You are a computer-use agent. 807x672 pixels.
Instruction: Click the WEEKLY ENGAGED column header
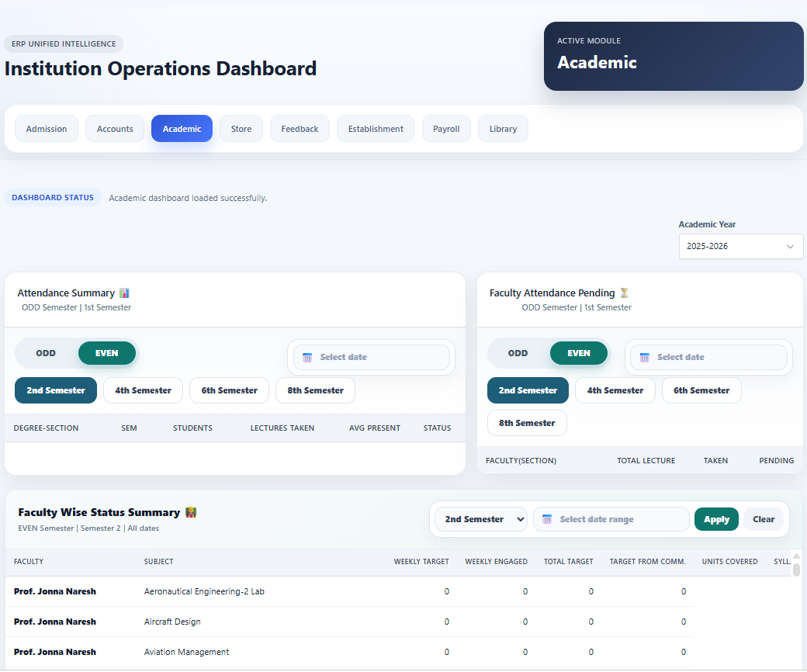(x=496, y=561)
